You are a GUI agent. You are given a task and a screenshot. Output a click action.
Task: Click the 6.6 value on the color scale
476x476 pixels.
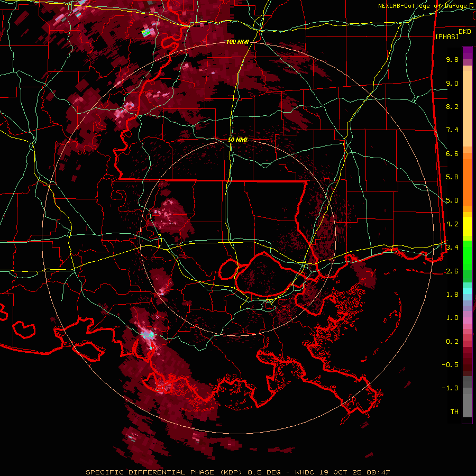(452, 153)
